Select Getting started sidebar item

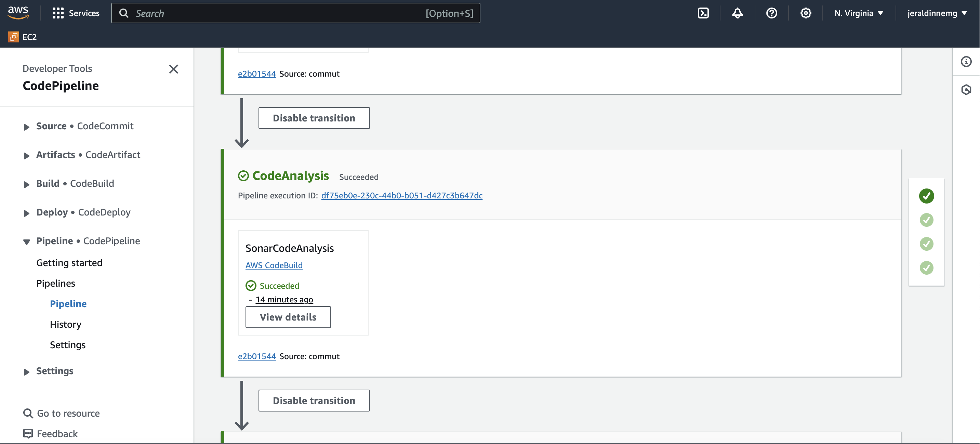[69, 263]
